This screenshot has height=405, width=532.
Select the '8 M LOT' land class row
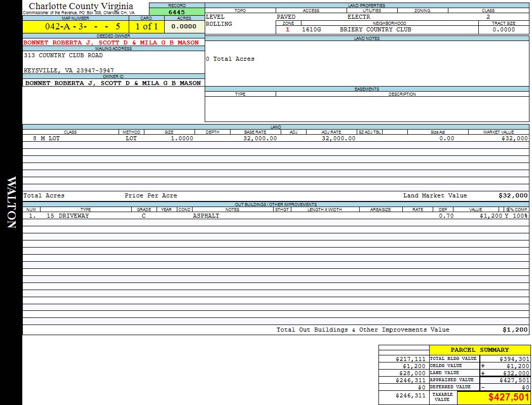tap(47, 138)
